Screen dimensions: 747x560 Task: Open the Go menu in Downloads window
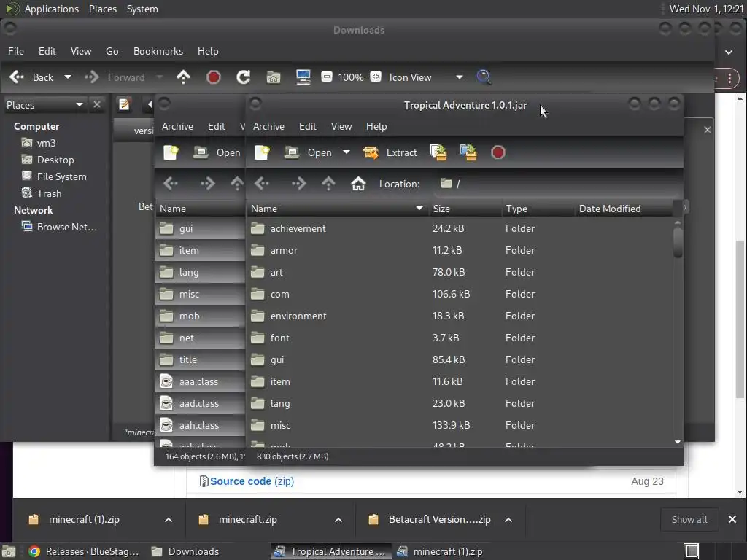tap(112, 52)
